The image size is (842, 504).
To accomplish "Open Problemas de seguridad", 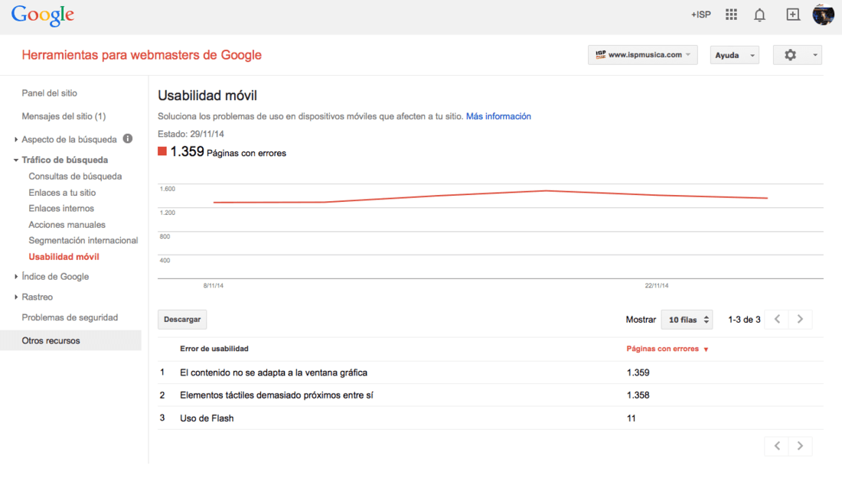I will point(70,317).
